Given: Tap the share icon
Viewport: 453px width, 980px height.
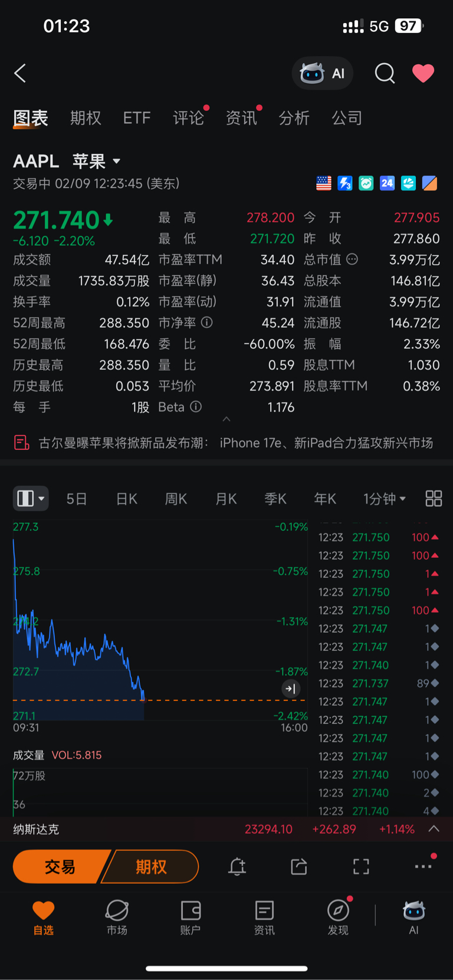Looking at the screenshot, I should pos(299,867).
